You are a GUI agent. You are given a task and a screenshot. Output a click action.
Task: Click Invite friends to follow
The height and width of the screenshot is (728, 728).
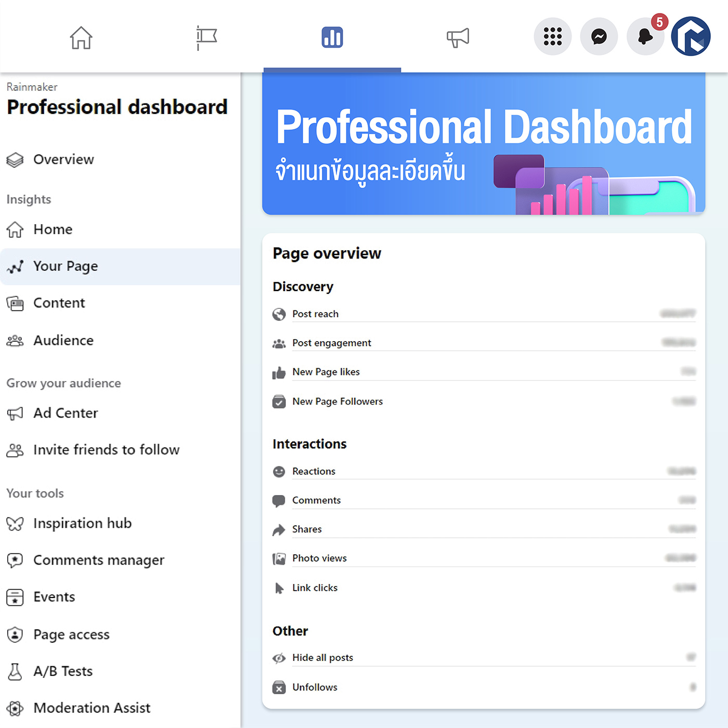click(106, 450)
